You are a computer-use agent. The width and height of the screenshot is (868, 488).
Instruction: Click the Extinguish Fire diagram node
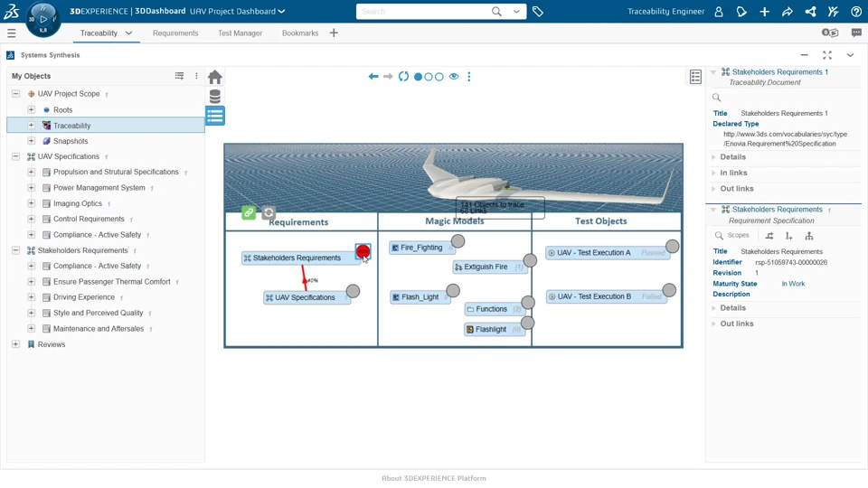(490, 267)
